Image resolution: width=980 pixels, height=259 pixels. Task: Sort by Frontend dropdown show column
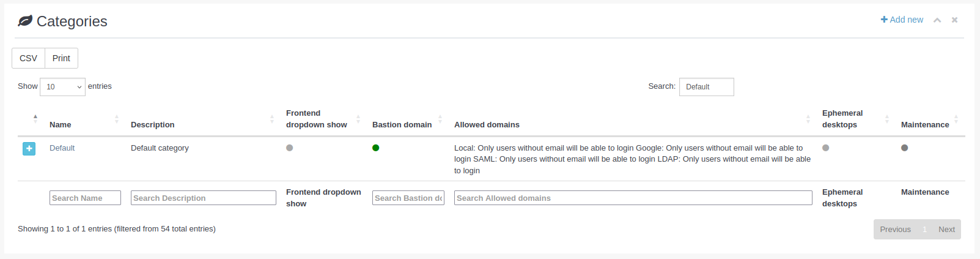tap(316, 119)
